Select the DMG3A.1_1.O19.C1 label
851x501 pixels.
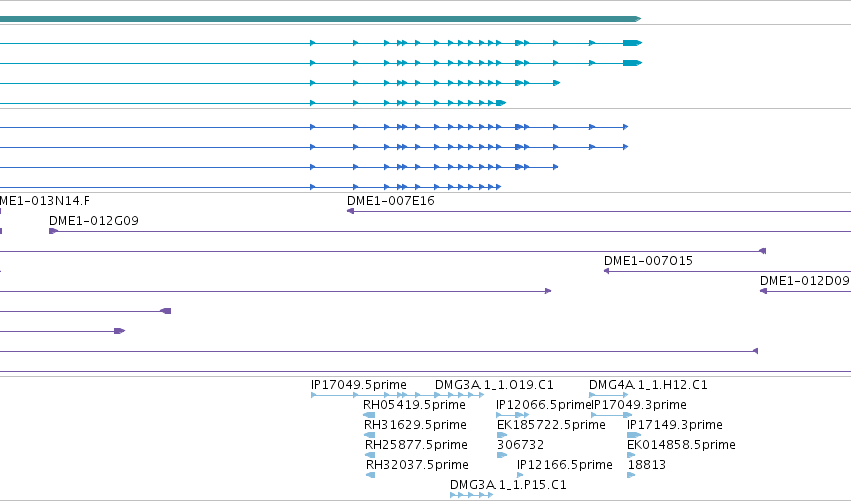click(x=494, y=385)
